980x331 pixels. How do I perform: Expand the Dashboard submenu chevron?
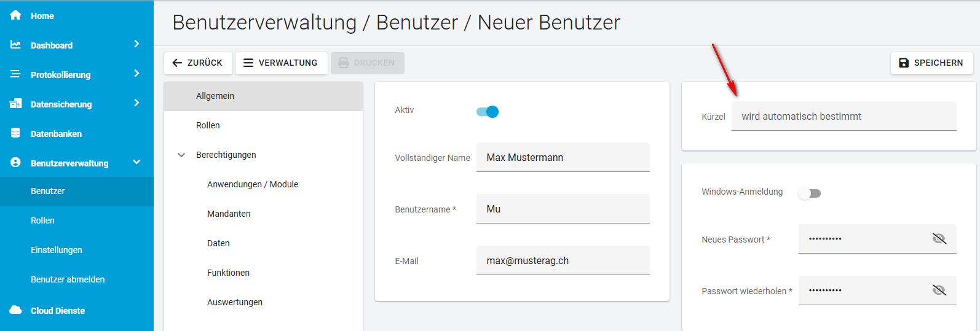pyautogui.click(x=136, y=44)
